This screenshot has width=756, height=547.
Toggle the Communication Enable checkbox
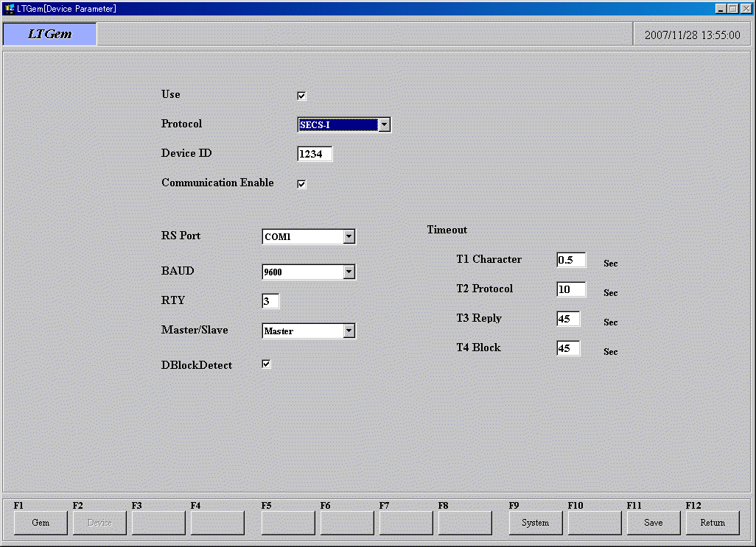point(301,184)
